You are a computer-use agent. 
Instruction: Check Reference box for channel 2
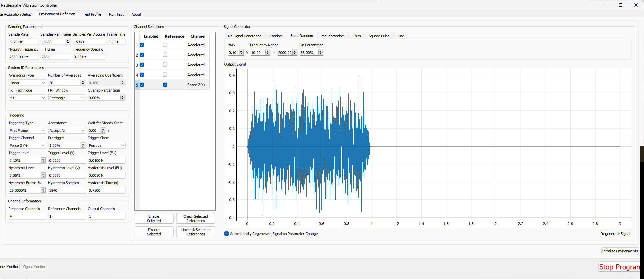[165, 55]
